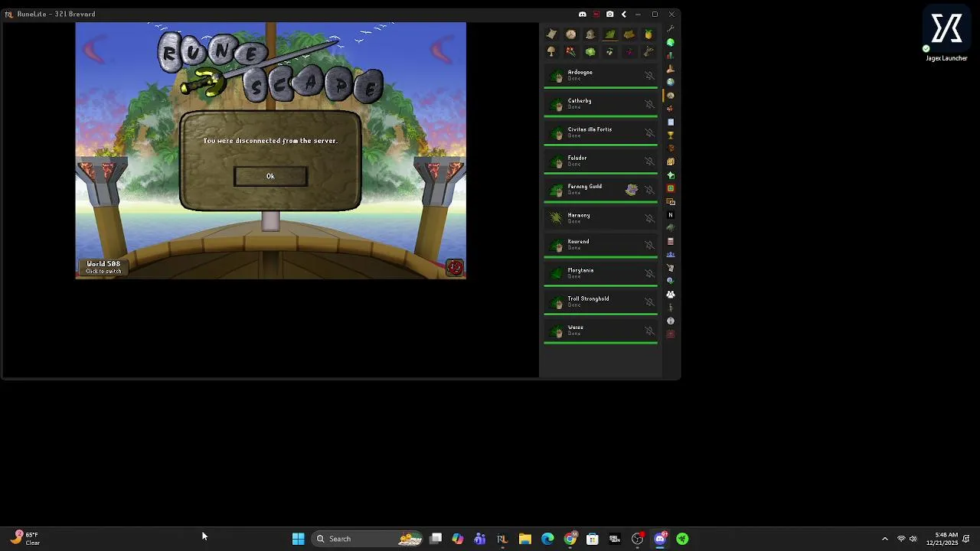Open the XP tracker bar chart icon
Screen dimensions: 980x551
coord(671,55)
